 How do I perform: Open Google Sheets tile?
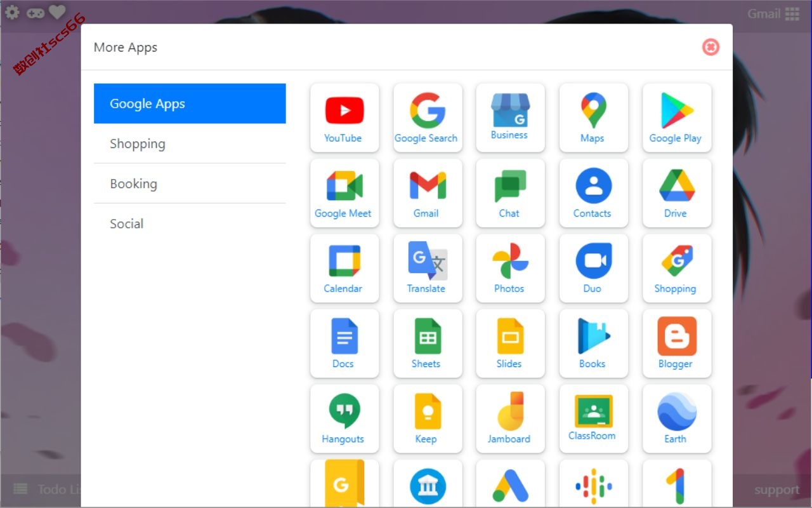coord(428,344)
